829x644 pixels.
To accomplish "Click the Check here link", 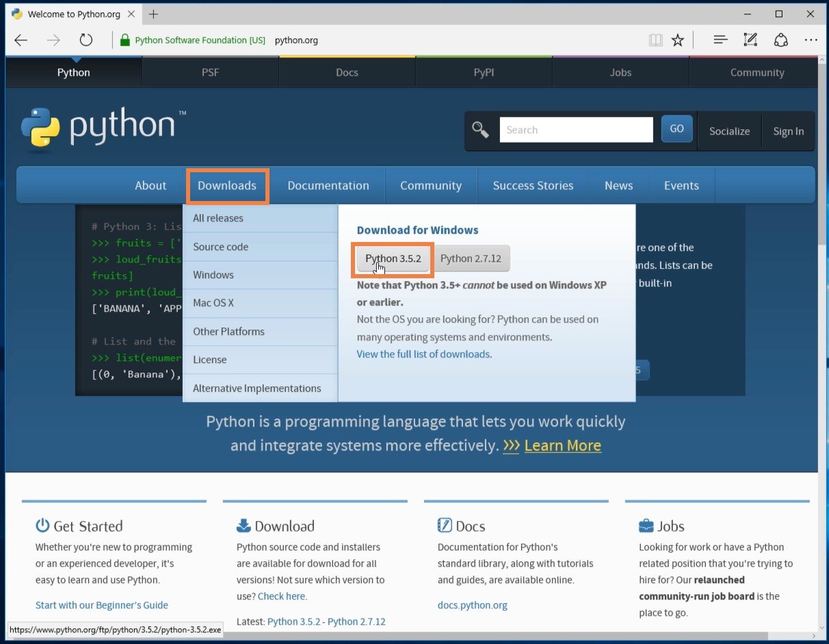I will (x=282, y=596).
